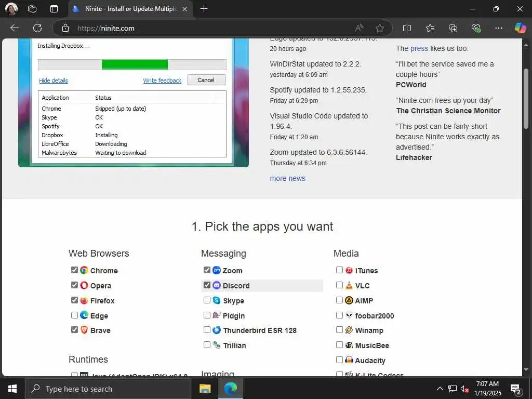Open split screen view icon

(407, 28)
